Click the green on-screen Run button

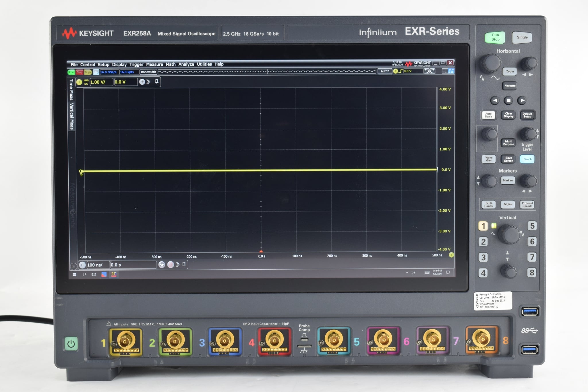click(71, 72)
